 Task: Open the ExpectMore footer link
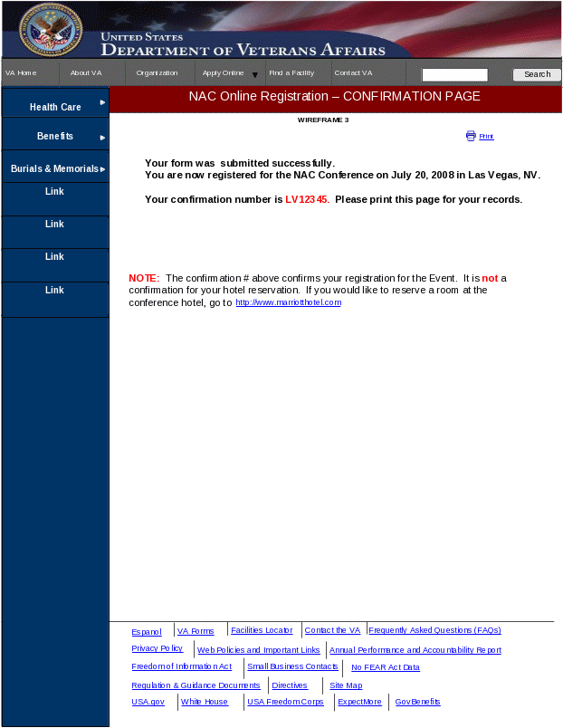point(359,702)
